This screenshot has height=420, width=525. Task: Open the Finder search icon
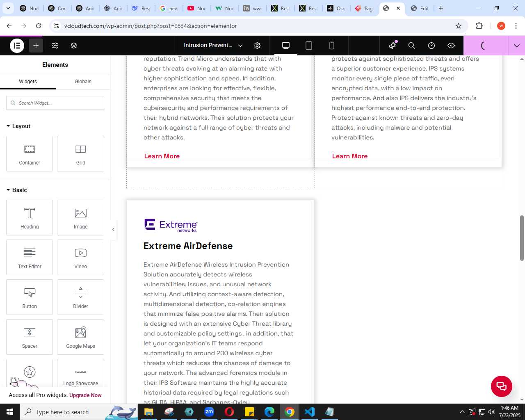pos(412,46)
